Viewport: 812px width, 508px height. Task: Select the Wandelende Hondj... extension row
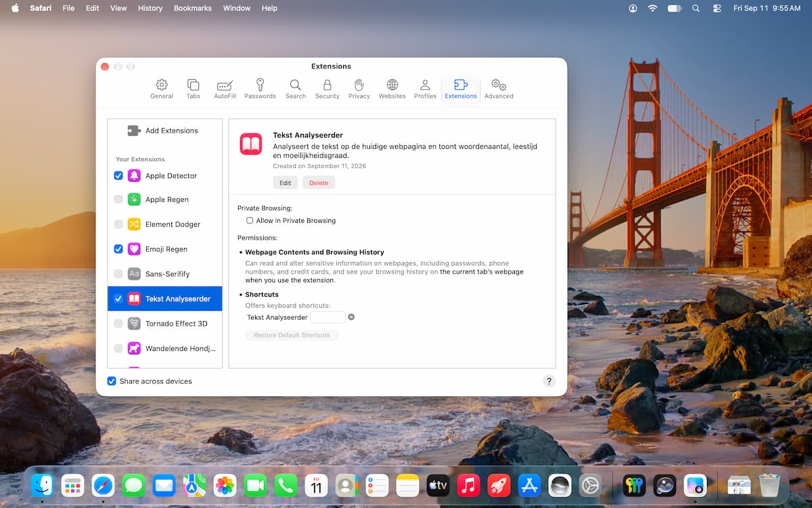coord(165,348)
